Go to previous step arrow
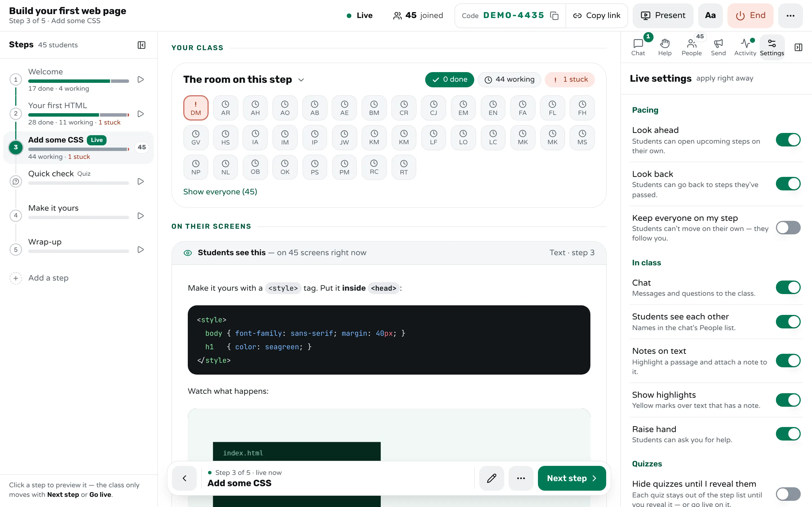 coord(185,478)
